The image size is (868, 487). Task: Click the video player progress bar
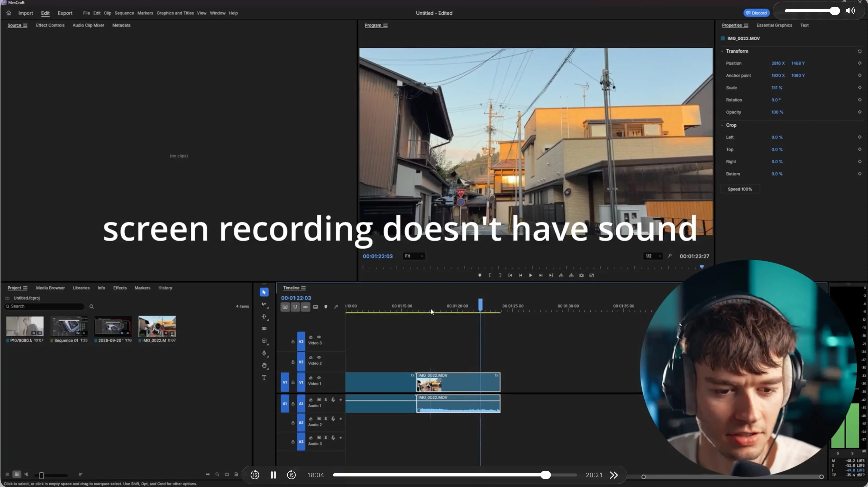[x=454, y=475]
